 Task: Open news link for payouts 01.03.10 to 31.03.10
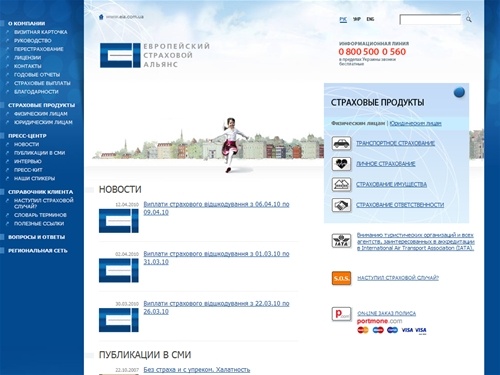coord(216,258)
